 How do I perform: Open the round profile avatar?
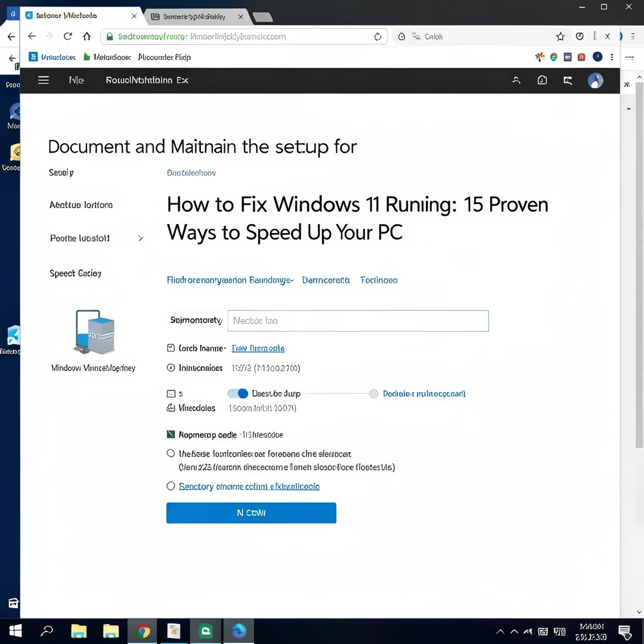click(x=595, y=80)
